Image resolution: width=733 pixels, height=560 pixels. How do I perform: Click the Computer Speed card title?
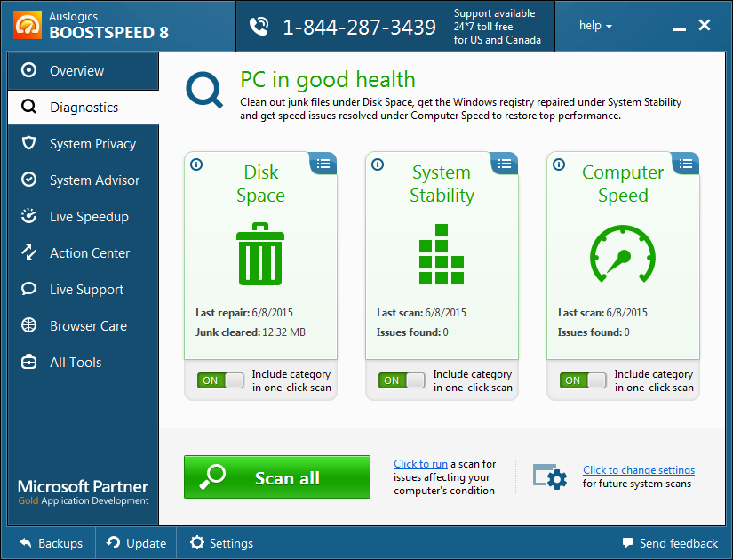(623, 184)
